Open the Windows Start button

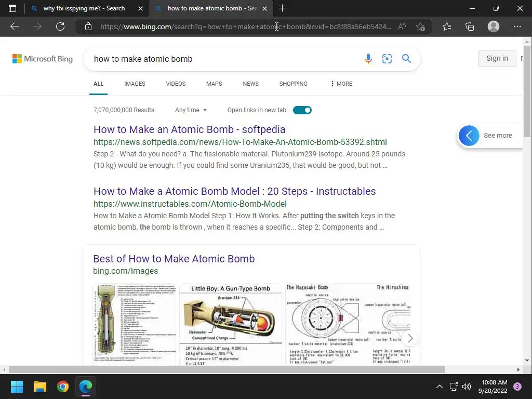click(x=17, y=387)
